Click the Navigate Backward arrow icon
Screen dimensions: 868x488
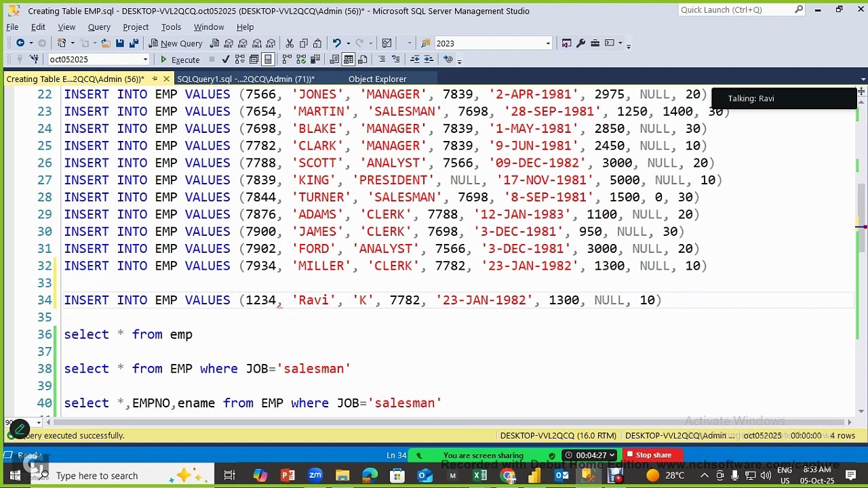click(20, 43)
